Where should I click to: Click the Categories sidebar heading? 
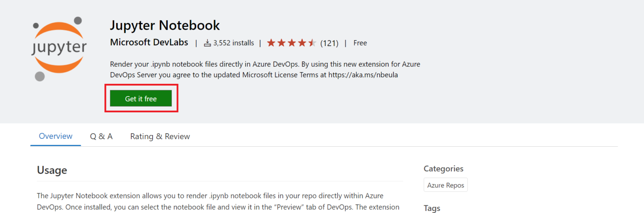(443, 169)
